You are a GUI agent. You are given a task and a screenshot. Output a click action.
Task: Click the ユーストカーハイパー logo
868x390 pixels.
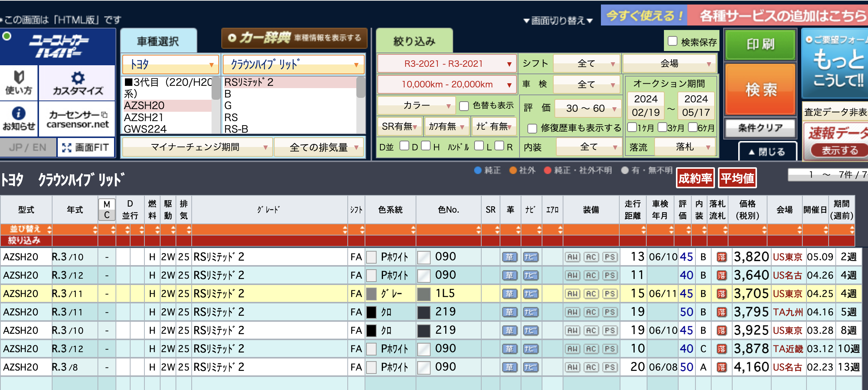(x=59, y=46)
